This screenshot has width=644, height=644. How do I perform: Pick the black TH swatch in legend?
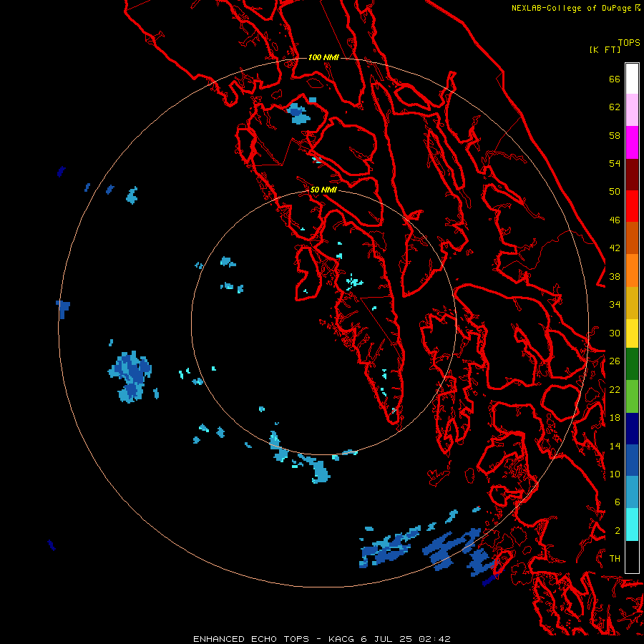(x=632, y=557)
